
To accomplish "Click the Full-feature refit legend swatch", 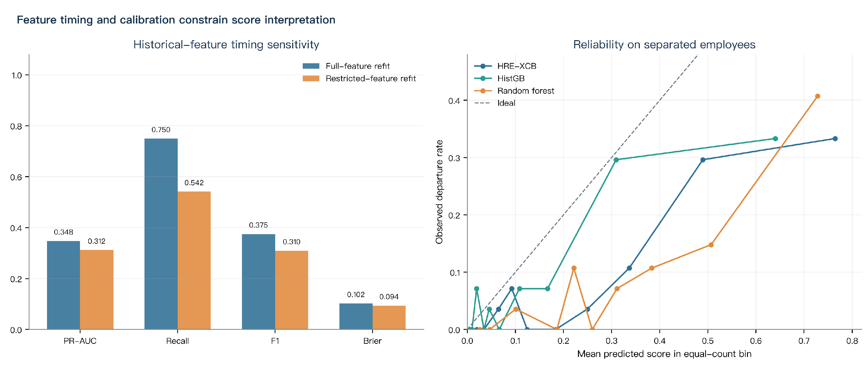I will click(x=311, y=66).
